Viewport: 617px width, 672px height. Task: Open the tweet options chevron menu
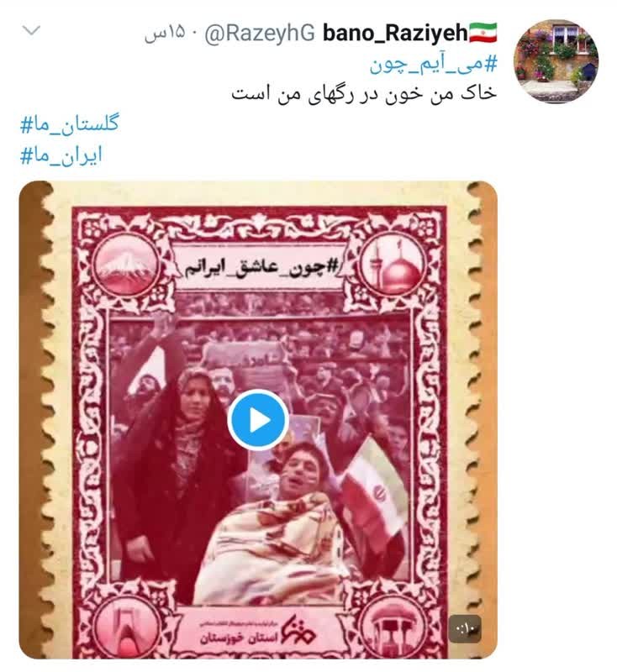[31, 30]
